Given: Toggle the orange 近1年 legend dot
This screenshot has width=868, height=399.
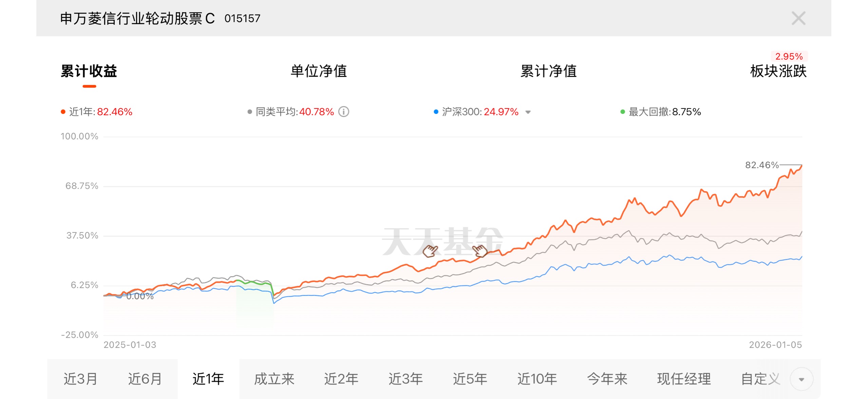Looking at the screenshot, I should tap(63, 112).
